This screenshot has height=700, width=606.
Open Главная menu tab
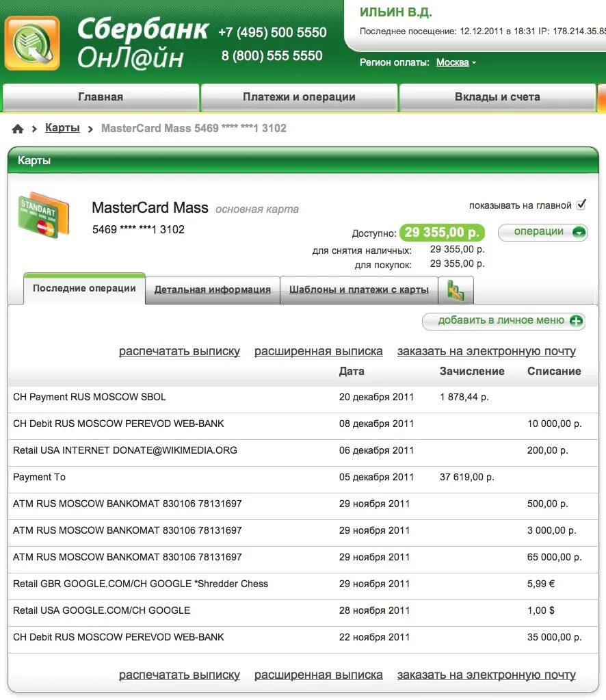[101, 97]
